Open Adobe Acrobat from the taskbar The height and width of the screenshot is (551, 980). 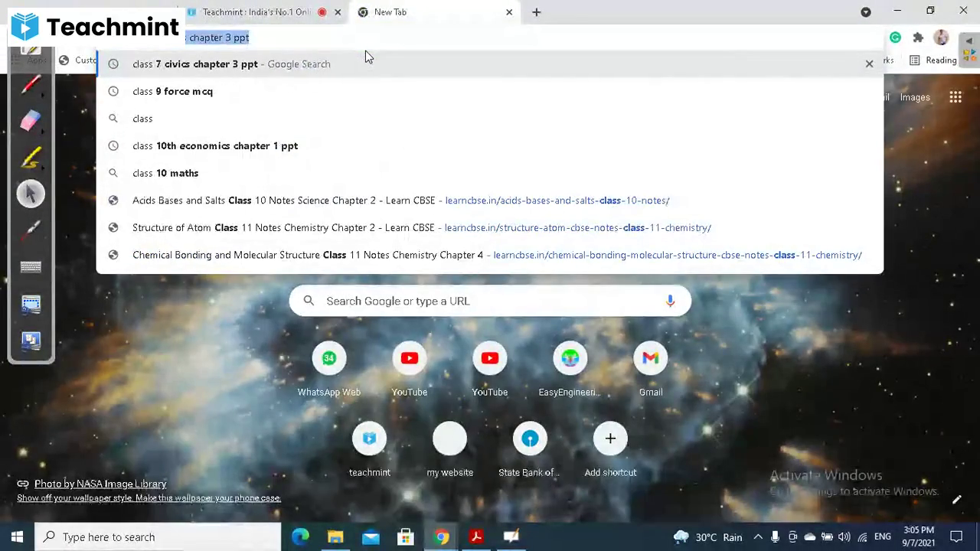pos(476,536)
